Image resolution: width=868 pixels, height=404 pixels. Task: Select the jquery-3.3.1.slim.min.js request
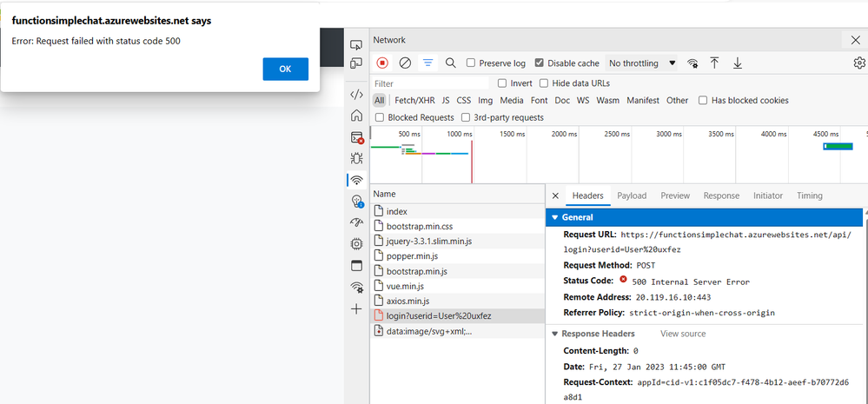click(457, 242)
